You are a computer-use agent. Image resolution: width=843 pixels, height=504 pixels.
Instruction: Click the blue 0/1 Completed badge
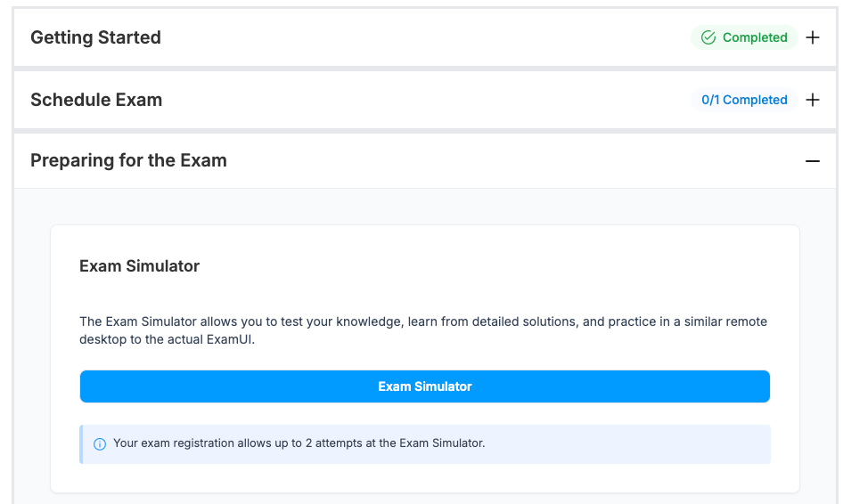pyautogui.click(x=744, y=100)
